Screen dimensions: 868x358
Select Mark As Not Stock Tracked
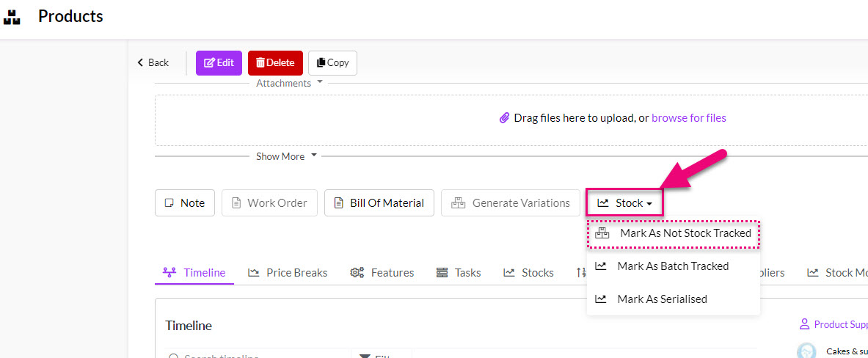pos(673,233)
